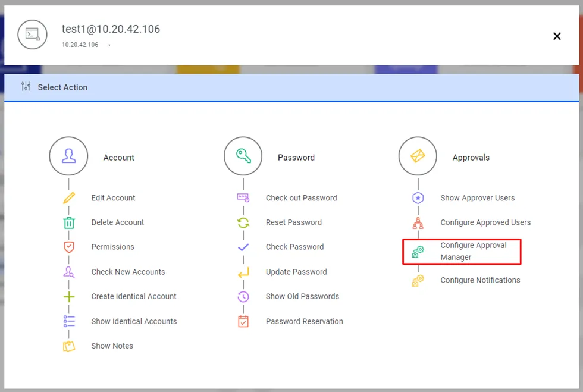The image size is (583, 392).
Task: Click the trash bin icon for Delete Account
Action: 69,222
